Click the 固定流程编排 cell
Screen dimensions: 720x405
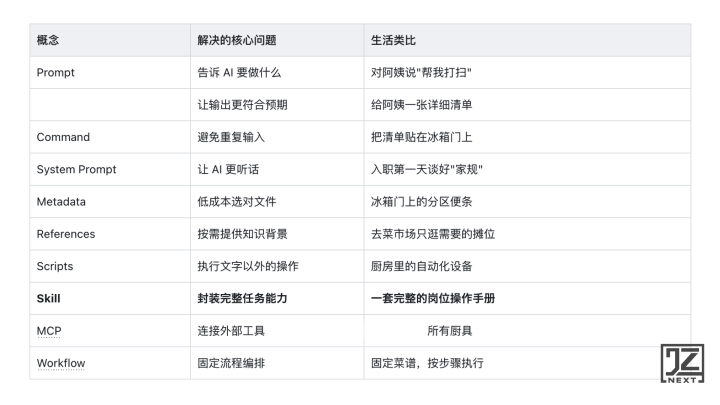click(x=231, y=363)
